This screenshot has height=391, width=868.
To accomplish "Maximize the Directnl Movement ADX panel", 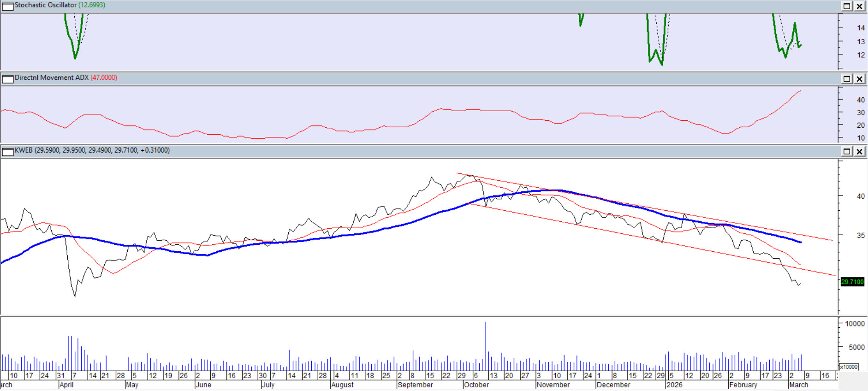I will [847, 79].
